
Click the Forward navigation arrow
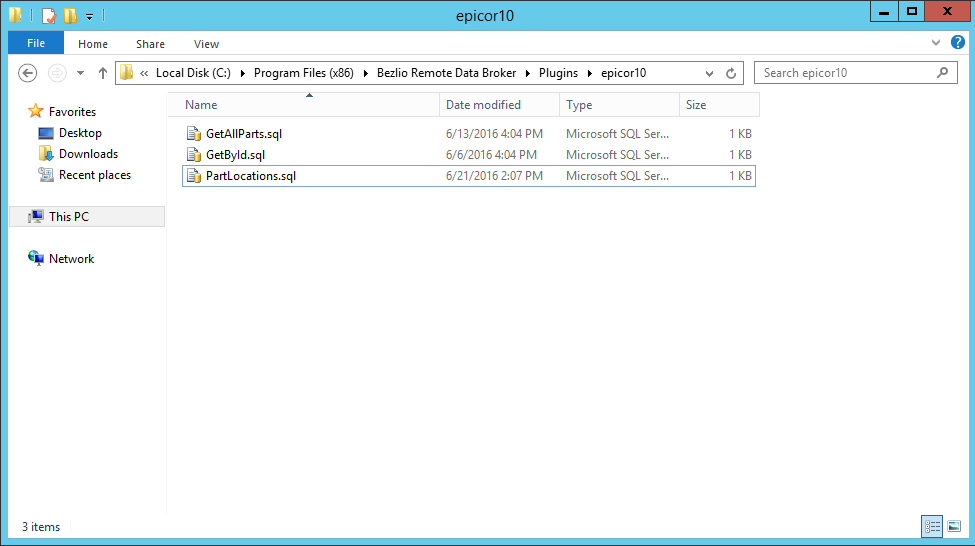(57, 73)
